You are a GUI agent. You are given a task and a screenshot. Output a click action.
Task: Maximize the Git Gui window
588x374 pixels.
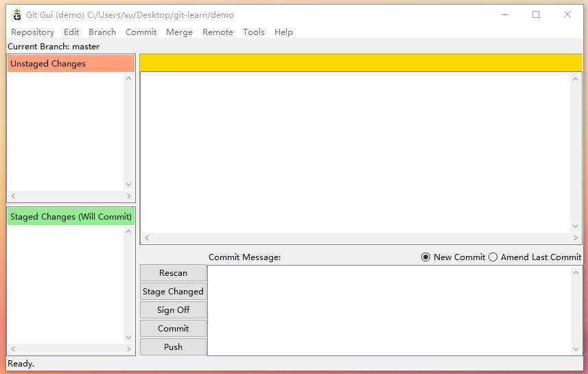click(x=536, y=14)
